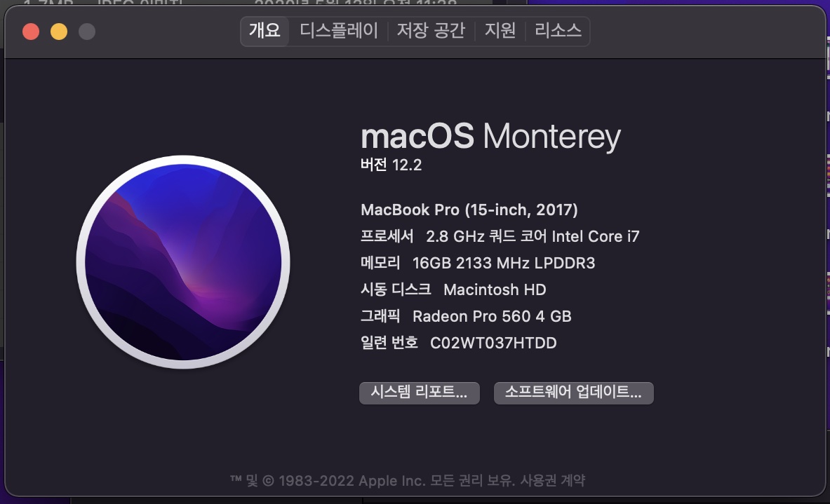Screen dimensions: 830x504
Task: Click the 2.8 GHz Intel Core i7 processor line
Action: (533, 236)
